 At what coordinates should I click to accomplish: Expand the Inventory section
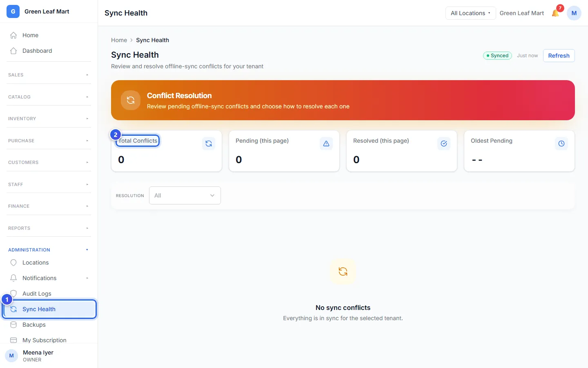tap(49, 119)
